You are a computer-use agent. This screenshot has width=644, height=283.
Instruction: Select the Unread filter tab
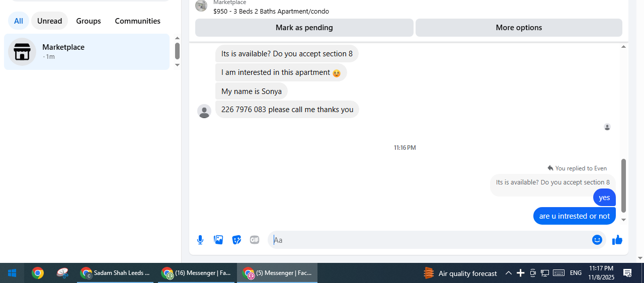[x=49, y=21]
